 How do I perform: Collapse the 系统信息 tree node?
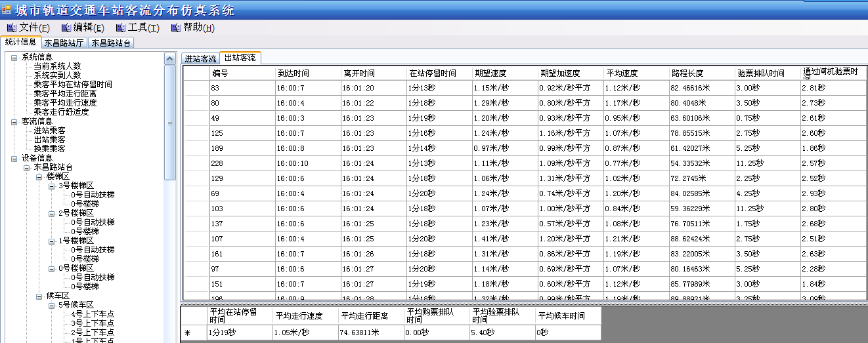(14, 57)
